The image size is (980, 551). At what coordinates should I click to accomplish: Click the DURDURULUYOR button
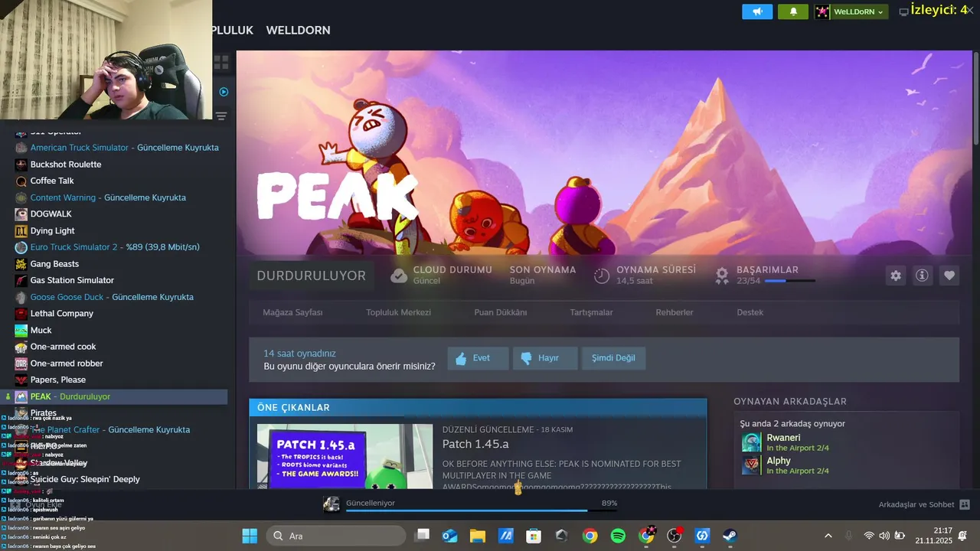(x=312, y=275)
